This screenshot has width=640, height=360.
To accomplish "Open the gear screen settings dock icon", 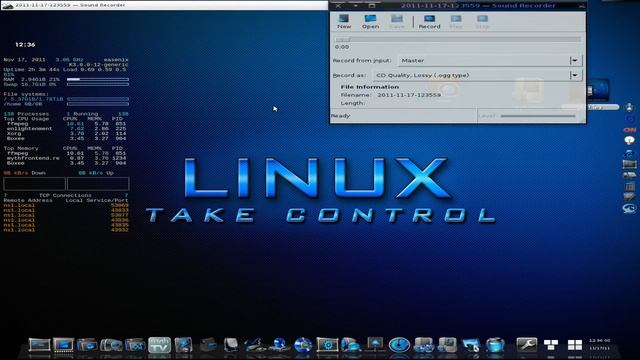I will coord(327,345).
